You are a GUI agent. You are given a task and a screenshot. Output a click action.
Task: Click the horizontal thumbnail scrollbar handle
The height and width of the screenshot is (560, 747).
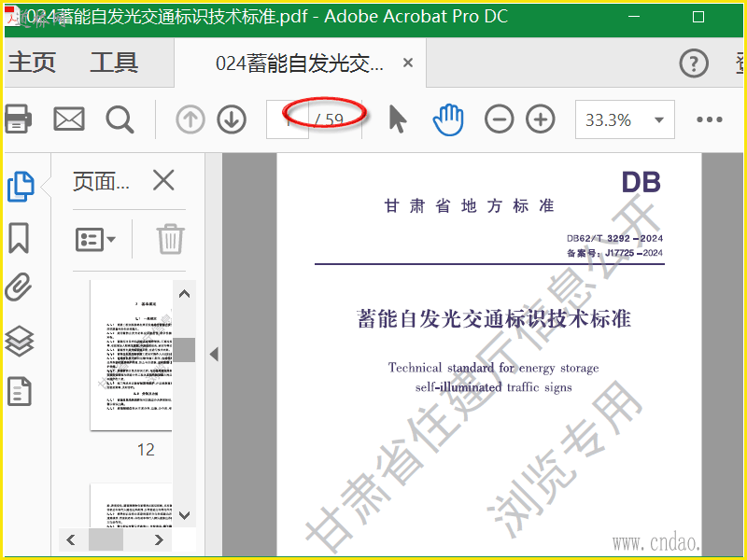point(106,539)
